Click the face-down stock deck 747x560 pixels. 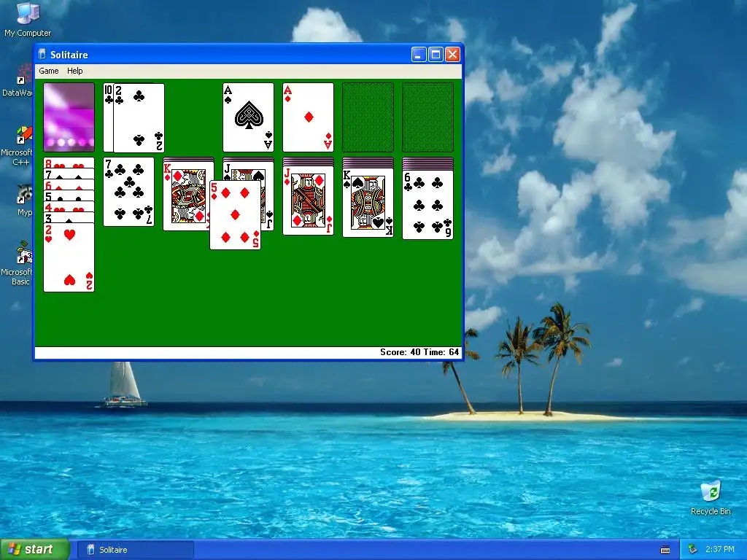coord(69,117)
